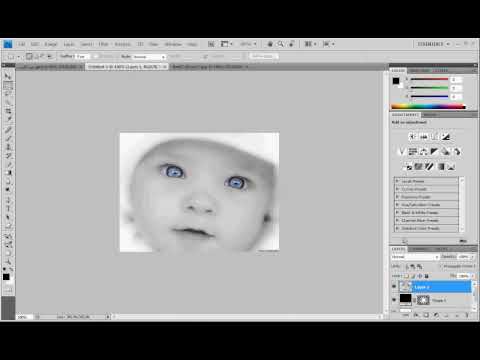The height and width of the screenshot is (360, 480).
Task: Select the Pen tool
Action: tap(8, 200)
